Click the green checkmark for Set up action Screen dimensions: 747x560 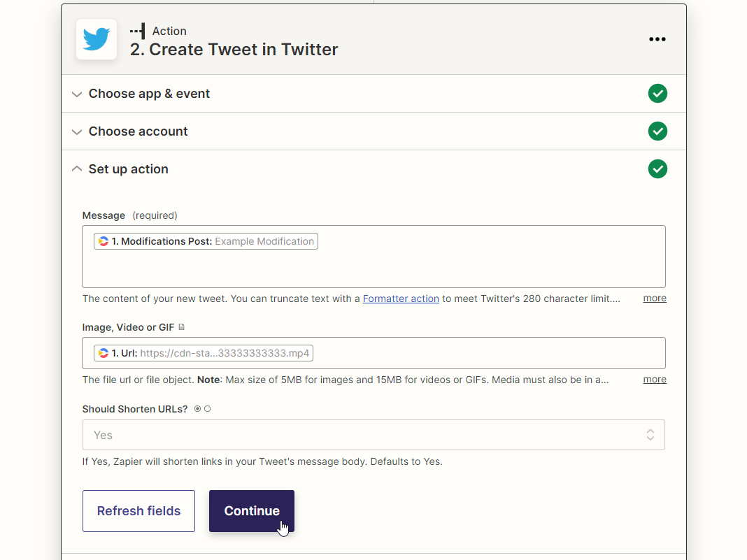(657, 169)
